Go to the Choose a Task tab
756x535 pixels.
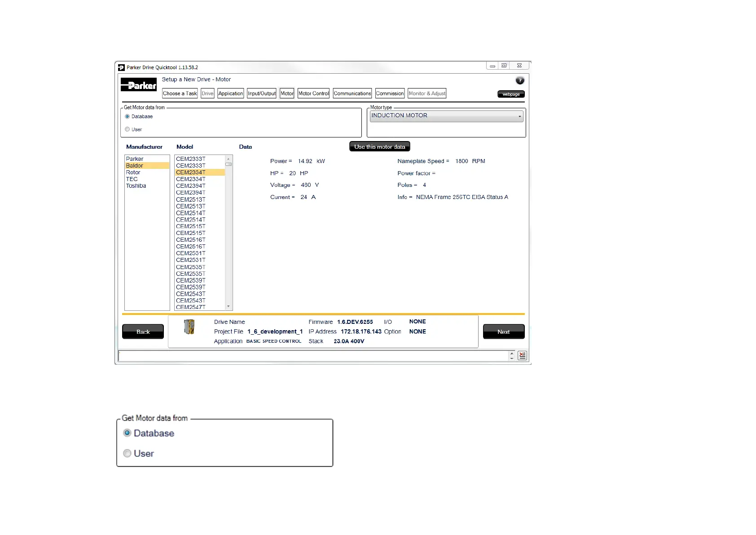(180, 93)
